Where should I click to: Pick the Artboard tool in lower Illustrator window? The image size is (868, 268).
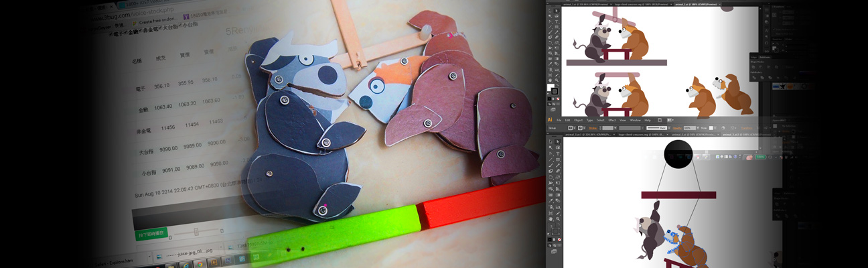pyautogui.click(x=551, y=213)
